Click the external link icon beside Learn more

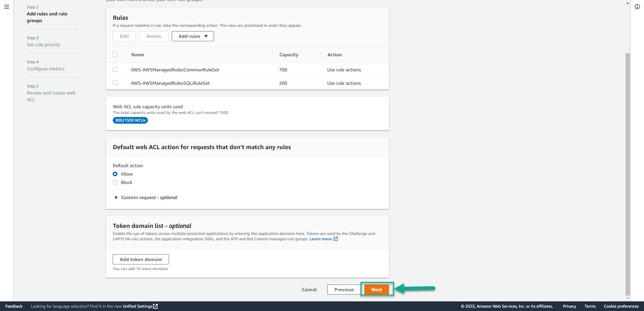click(x=336, y=239)
